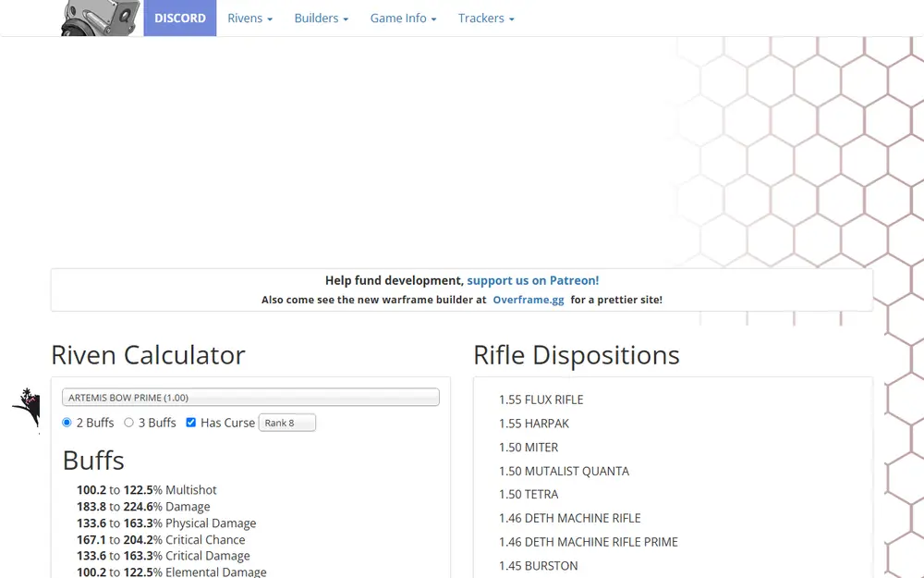Click the Critical Chance buff line
Image resolution: width=924 pixels, height=578 pixels.
(161, 540)
